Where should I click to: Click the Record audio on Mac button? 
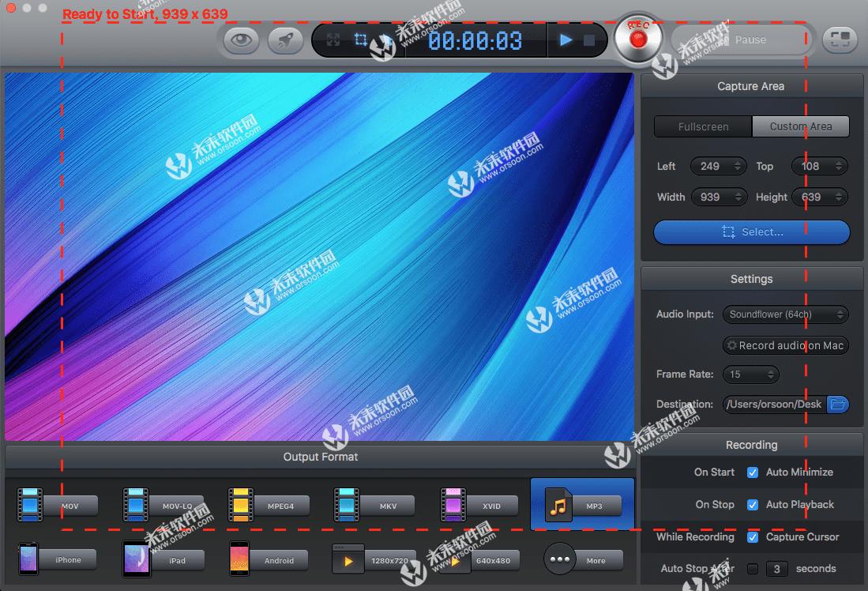click(x=785, y=344)
